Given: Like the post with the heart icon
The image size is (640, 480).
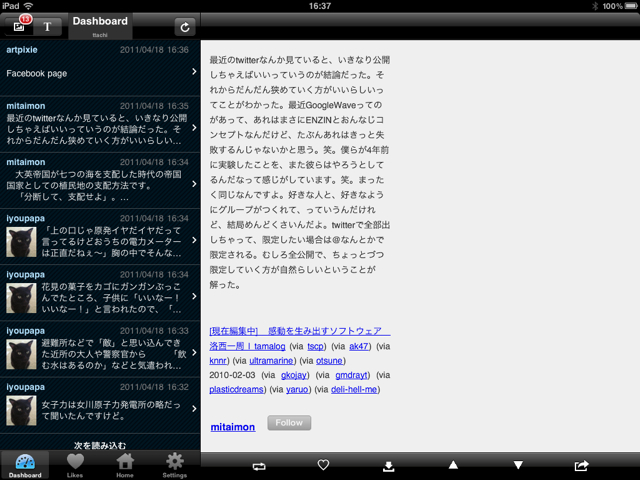Looking at the screenshot, I should coord(323,465).
